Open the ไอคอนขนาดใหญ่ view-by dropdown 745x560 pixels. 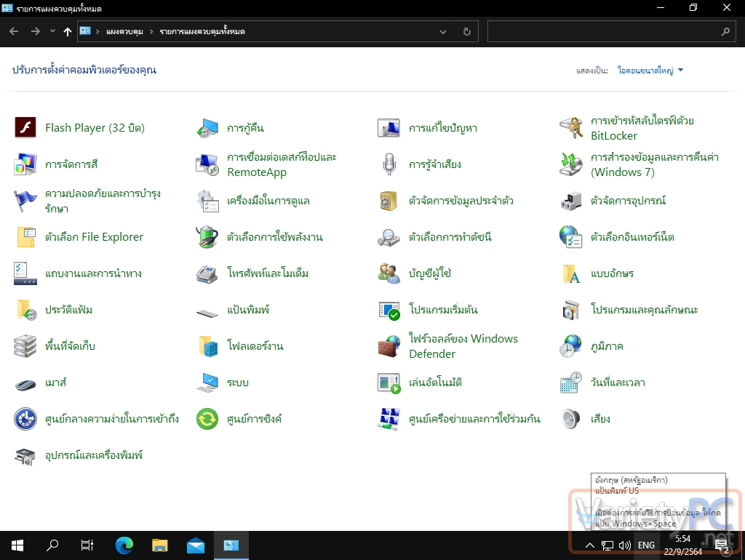[x=650, y=71]
